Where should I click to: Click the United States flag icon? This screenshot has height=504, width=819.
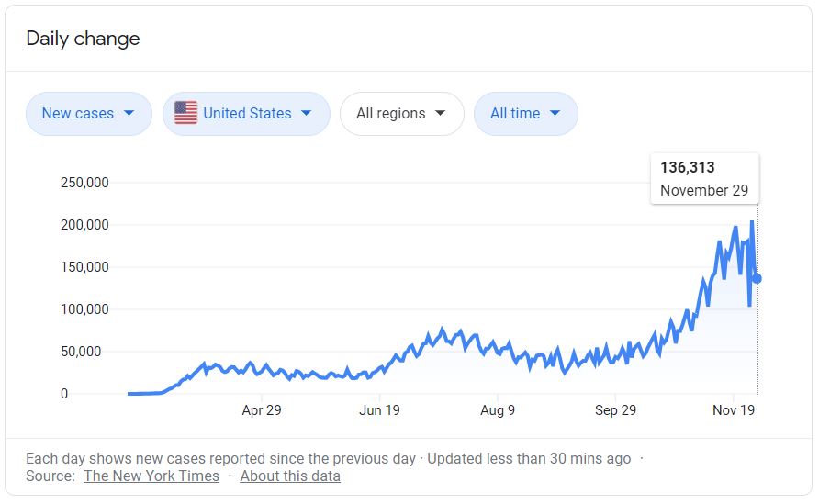click(185, 114)
